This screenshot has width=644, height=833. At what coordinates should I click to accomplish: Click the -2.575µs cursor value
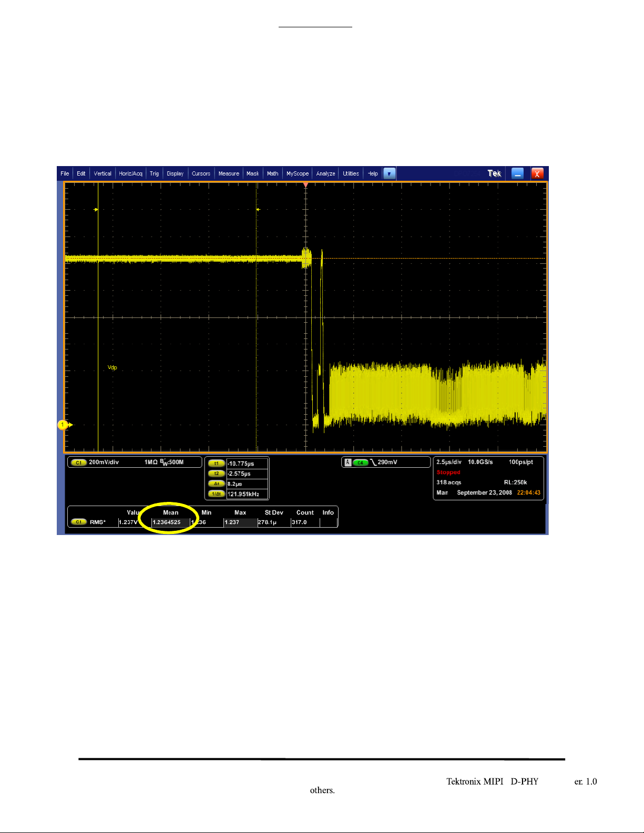[x=247, y=474]
